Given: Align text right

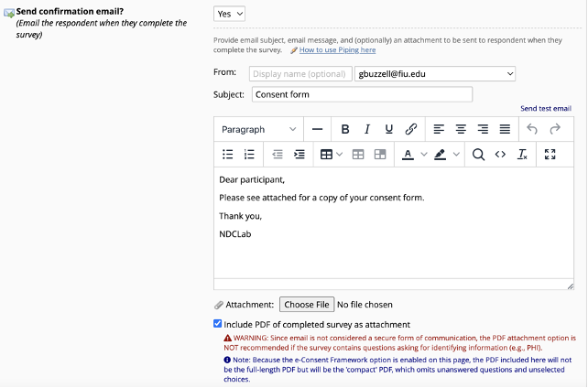Looking at the screenshot, I should pyautogui.click(x=483, y=129).
